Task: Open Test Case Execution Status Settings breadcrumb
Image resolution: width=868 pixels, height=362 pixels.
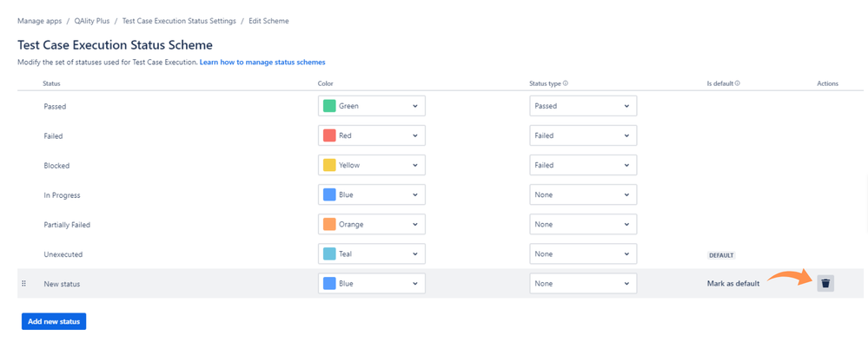Action: click(179, 21)
